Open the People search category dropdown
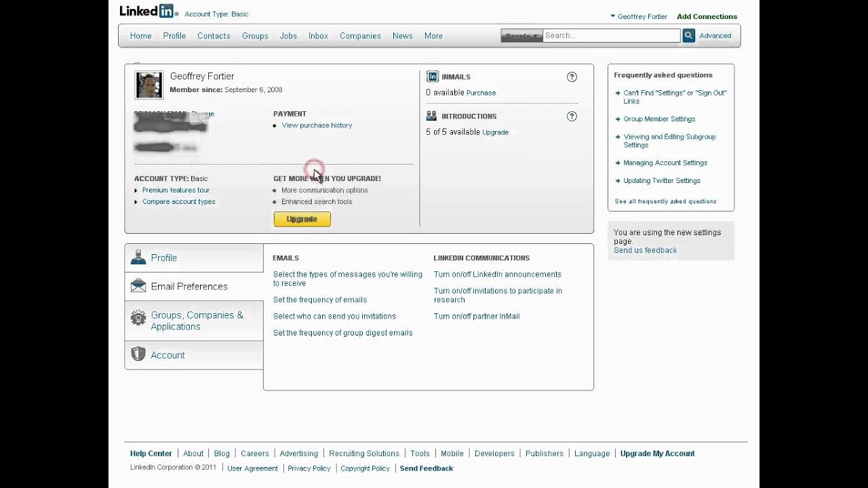868x488 pixels. click(521, 35)
